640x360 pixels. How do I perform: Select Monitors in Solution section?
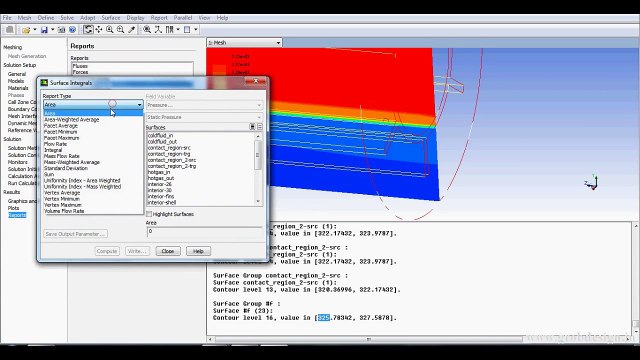(18, 162)
